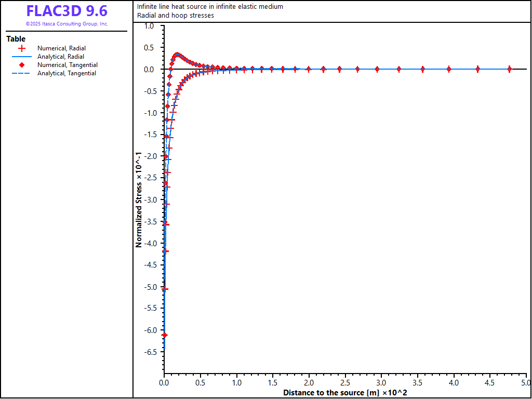
Task: Click the rightmost data point on the plot
Action: point(510,69)
